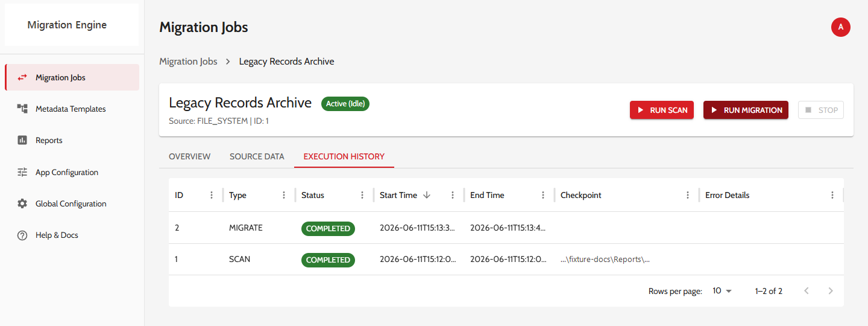Image resolution: width=868 pixels, height=326 pixels.
Task: Go to next page arrow
Action: pyautogui.click(x=831, y=291)
